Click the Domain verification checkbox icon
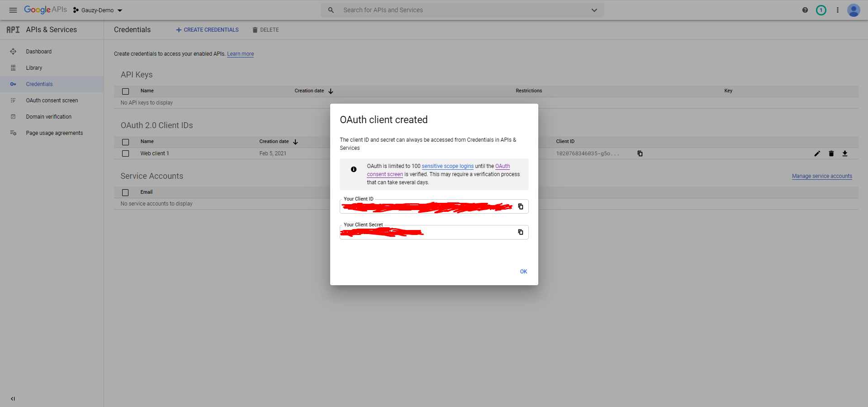This screenshot has width=868, height=407. tap(13, 117)
